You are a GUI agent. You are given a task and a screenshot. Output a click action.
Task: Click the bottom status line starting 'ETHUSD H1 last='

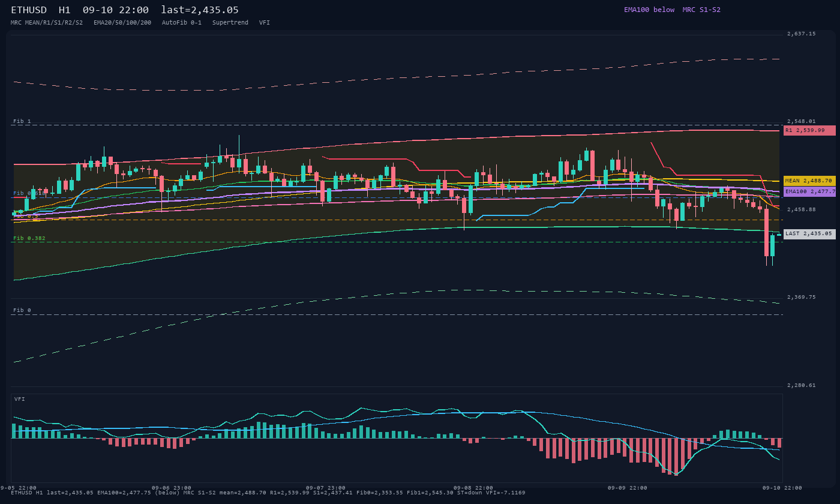tap(268, 493)
